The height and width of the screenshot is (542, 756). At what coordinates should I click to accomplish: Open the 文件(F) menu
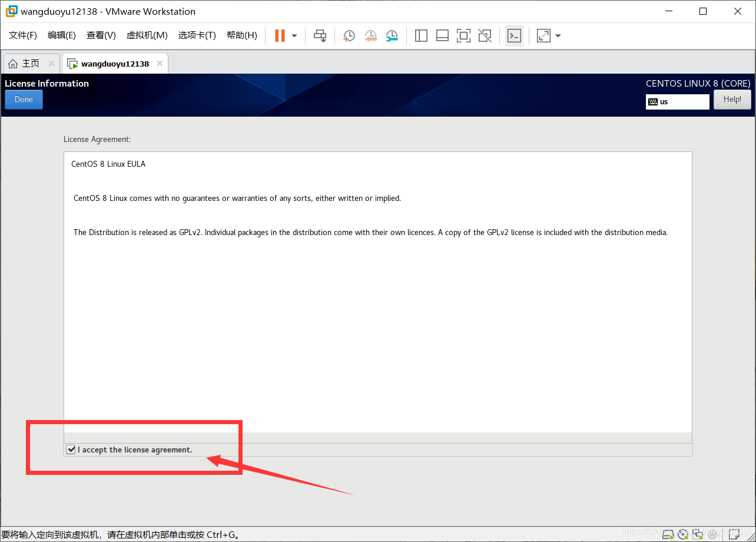(x=23, y=35)
